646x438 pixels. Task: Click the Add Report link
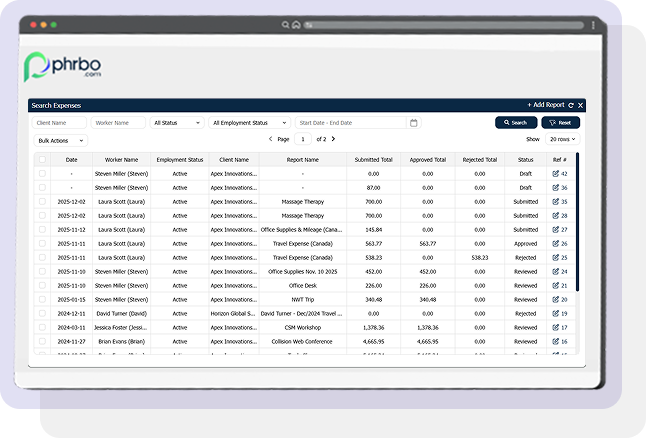pyautogui.click(x=545, y=105)
